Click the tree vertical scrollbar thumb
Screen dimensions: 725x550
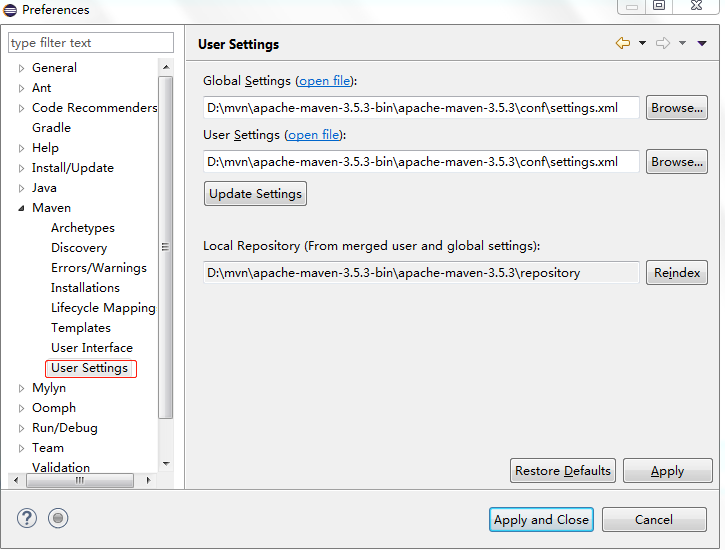click(x=166, y=247)
